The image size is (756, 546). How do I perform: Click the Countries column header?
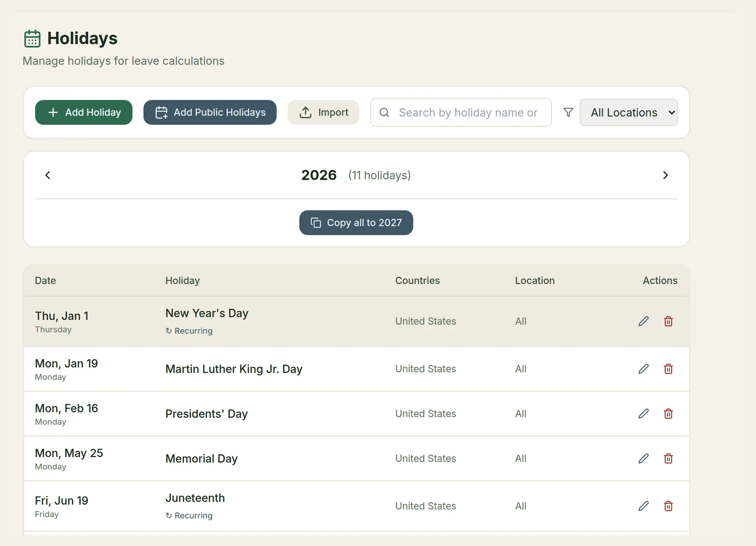tap(417, 281)
